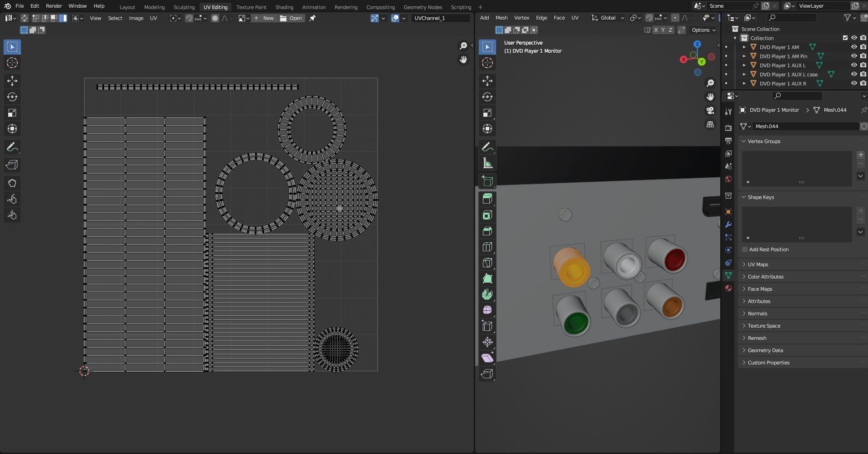Click the Open image button

pos(291,18)
